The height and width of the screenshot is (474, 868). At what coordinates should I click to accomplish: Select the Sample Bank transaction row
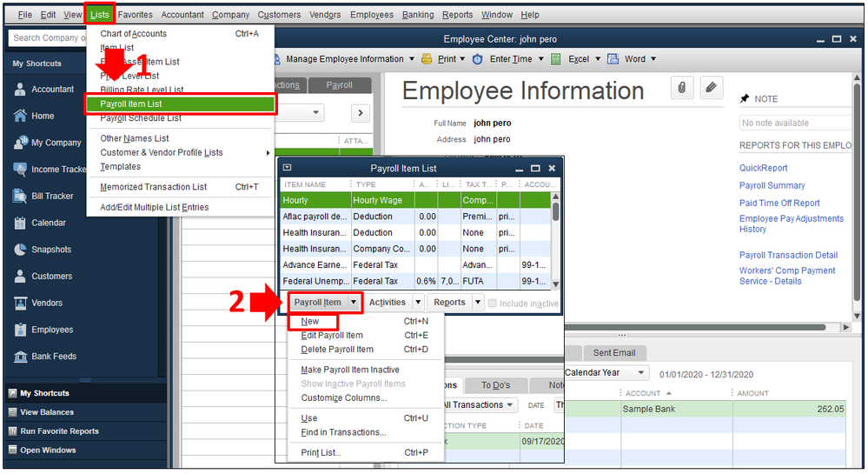[x=705, y=409]
